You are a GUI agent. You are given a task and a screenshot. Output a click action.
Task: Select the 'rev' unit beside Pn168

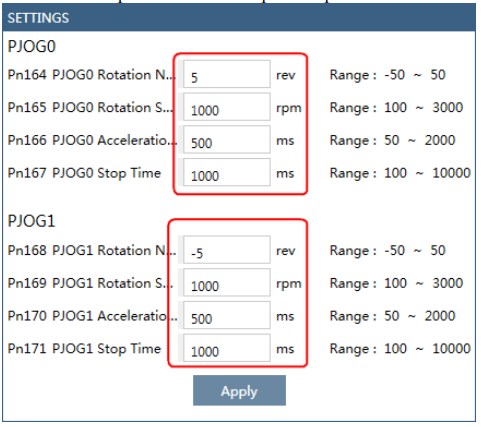pyautogui.click(x=286, y=251)
